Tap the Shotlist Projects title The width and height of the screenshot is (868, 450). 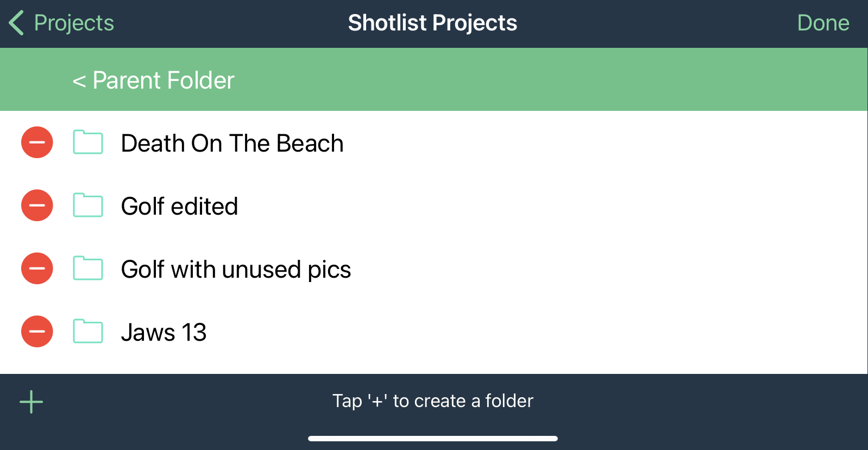432,23
